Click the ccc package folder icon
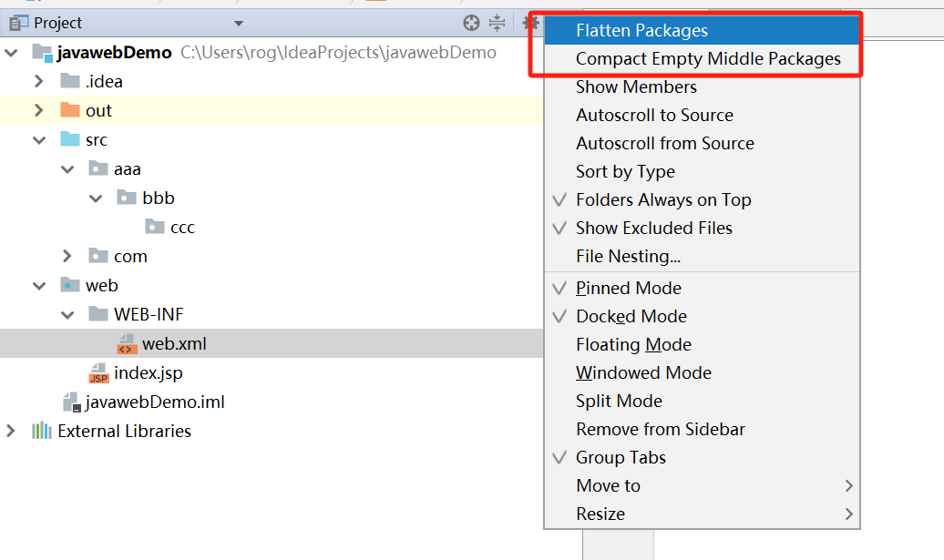 (155, 227)
